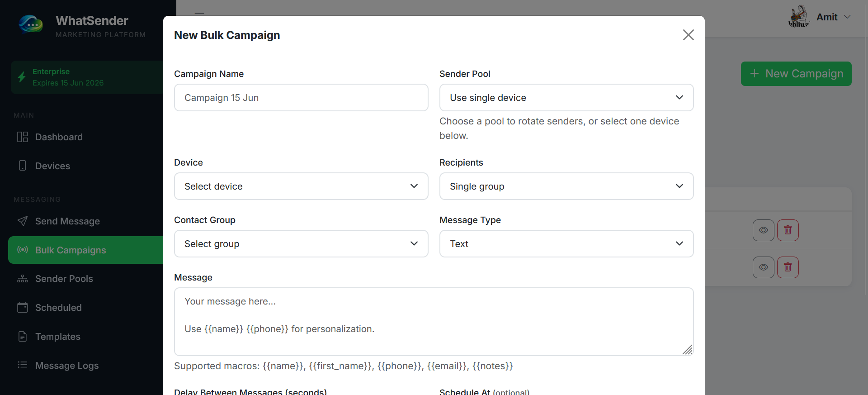Open Send Message page
Screen dimensions: 868x395
pyautogui.click(x=85, y=221)
